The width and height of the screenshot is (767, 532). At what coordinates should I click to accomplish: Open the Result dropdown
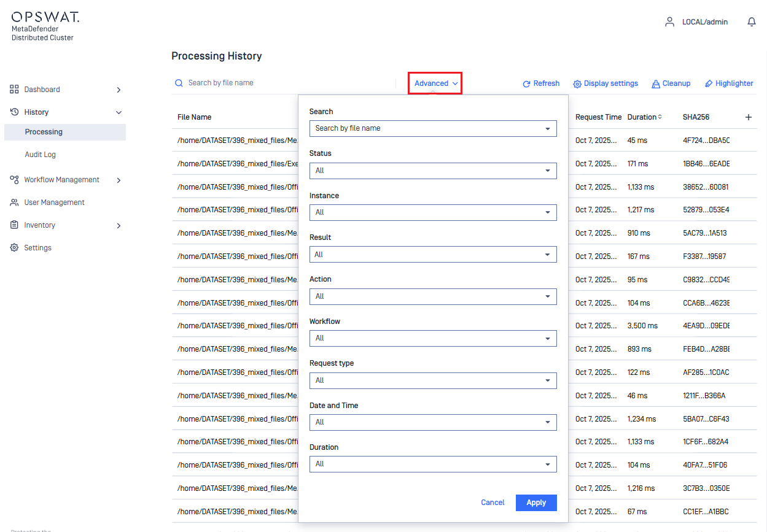432,255
